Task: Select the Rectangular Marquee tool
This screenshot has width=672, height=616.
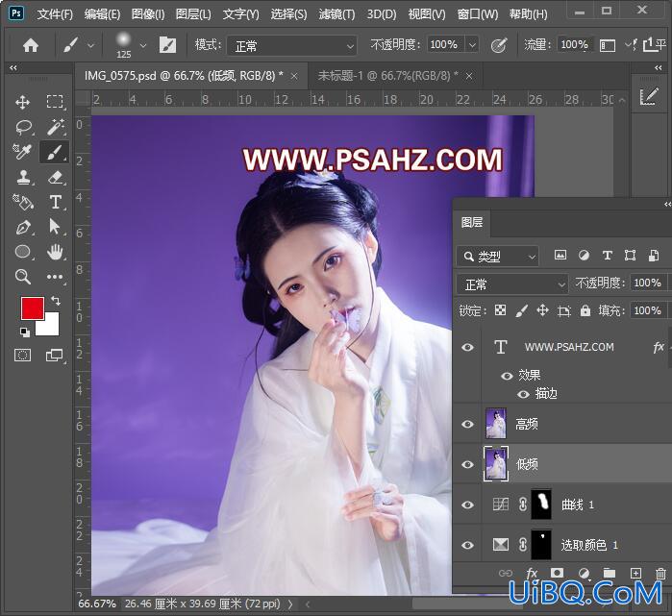Action: [55, 102]
